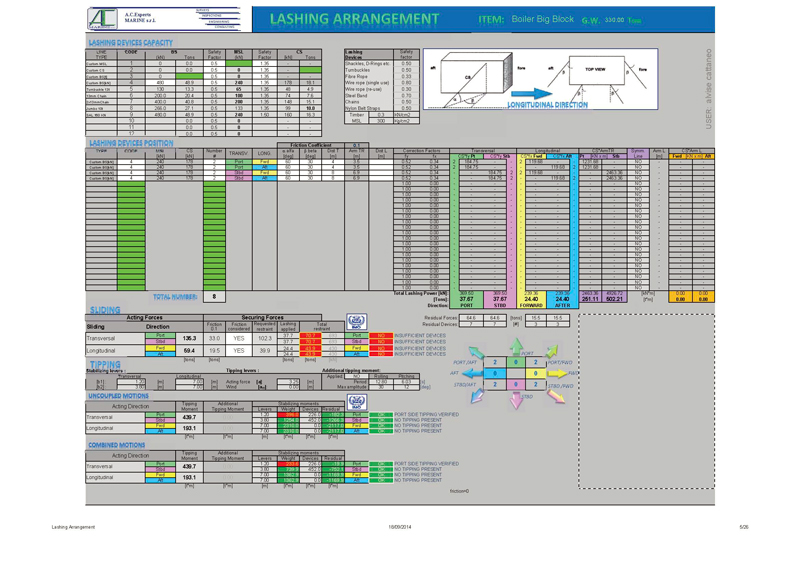Viewport: 800px width, 565px height.
Task: Click the UNCOUPLED MOTIONS heading
Action: tap(118, 396)
